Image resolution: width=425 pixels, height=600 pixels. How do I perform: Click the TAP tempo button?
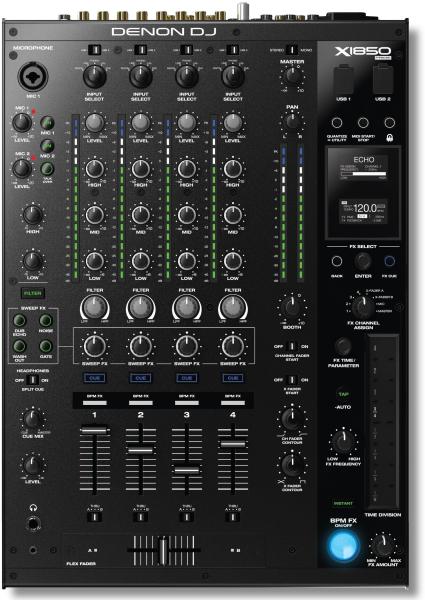(343, 394)
